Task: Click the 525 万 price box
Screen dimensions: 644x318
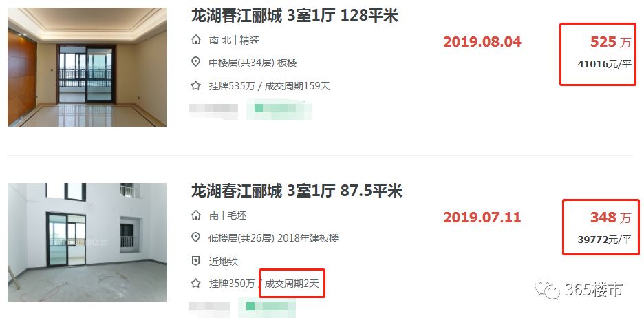Action: (x=598, y=54)
